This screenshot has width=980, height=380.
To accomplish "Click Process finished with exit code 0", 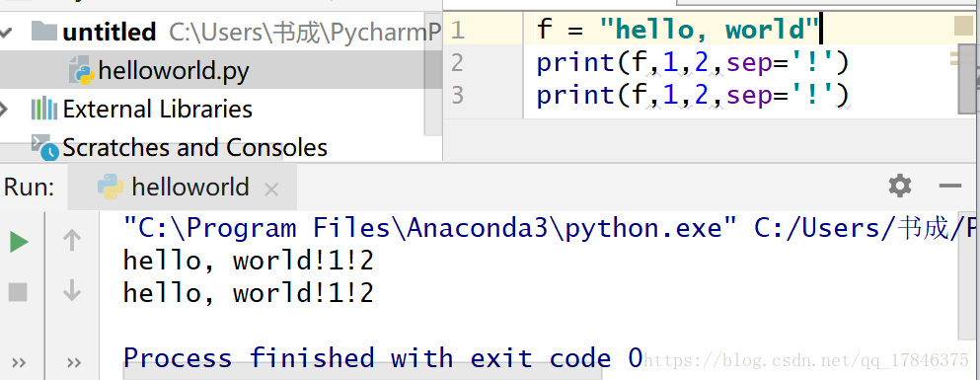I will 383,358.
